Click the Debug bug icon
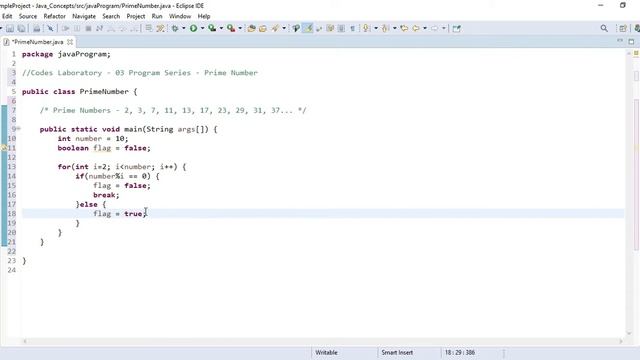Screen dimensions: 640x360 click(175, 28)
